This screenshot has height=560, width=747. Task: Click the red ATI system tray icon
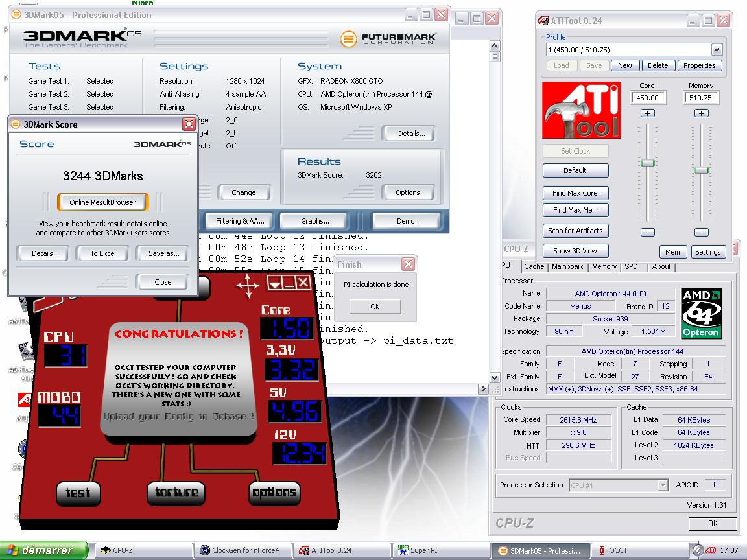711,550
